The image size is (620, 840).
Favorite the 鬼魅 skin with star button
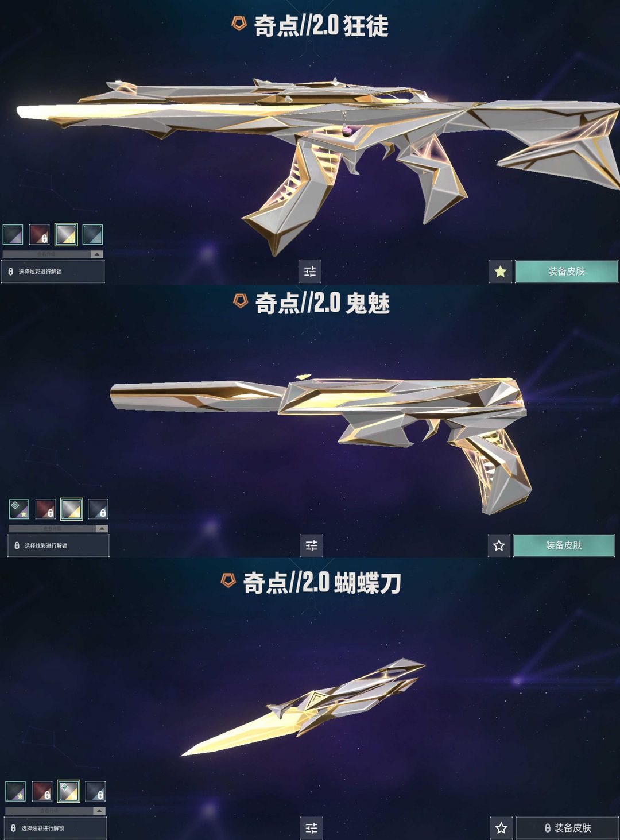pyautogui.click(x=499, y=545)
